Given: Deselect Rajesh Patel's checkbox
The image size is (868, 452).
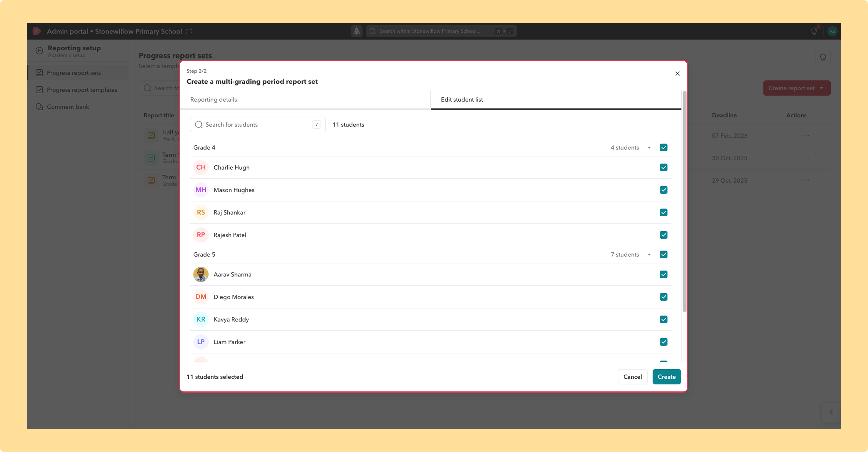Looking at the screenshot, I should pyautogui.click(x=663, y=235).
